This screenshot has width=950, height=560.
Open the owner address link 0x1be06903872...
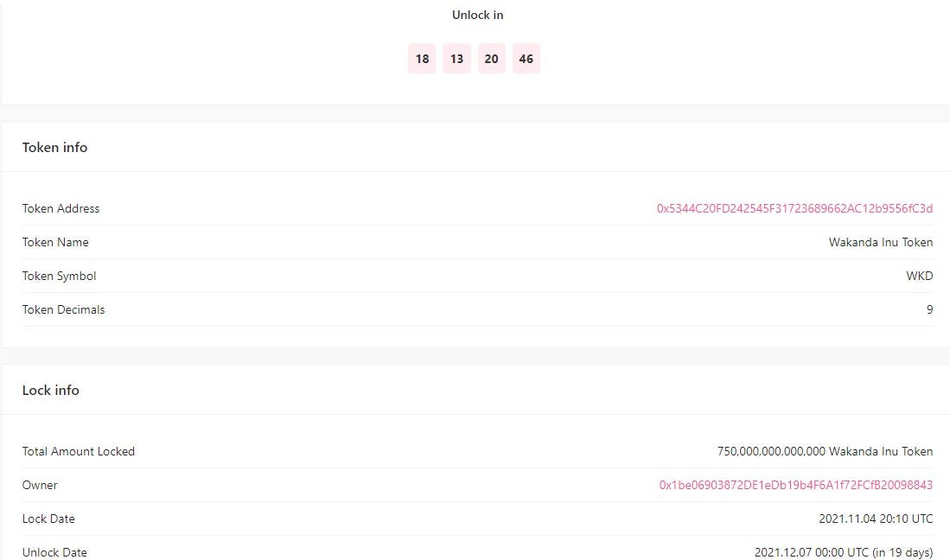(x=795, y=485)
